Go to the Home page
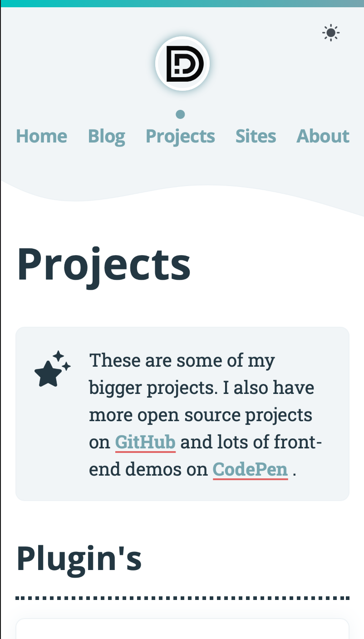 point(42,136)
